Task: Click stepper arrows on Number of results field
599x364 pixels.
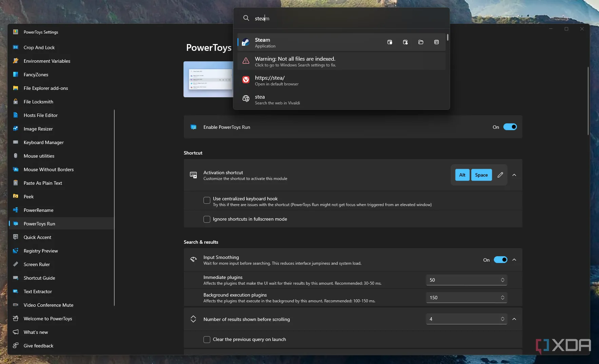Action: 503,319
